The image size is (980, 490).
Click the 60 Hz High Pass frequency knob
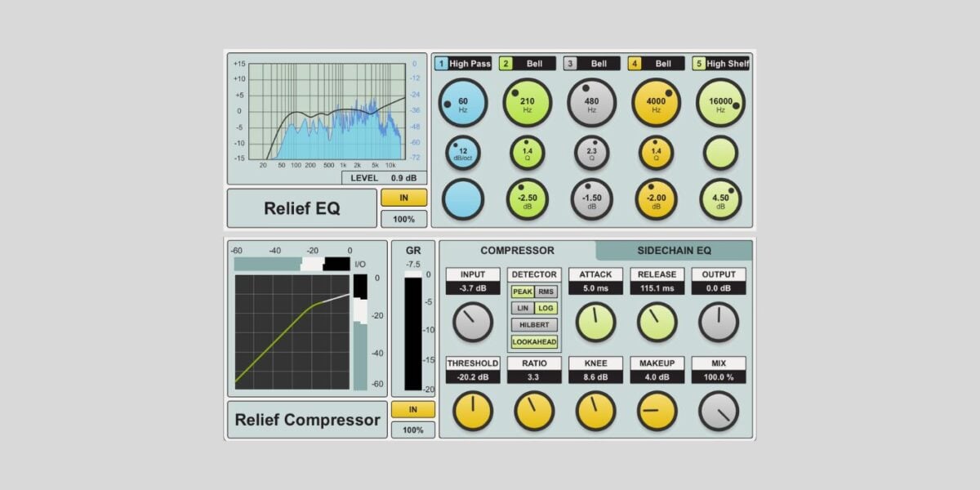point(463,104)
